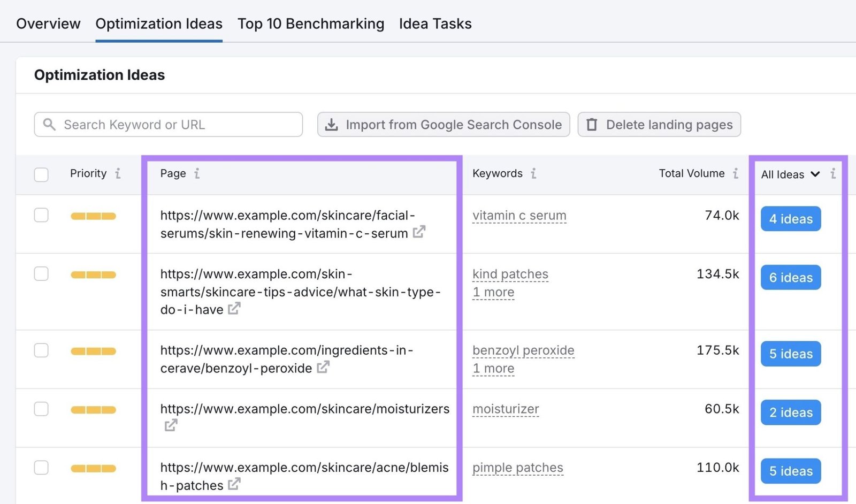Image resolution: width=856 pixels, height=504 pixels.
Task: Open external link for vitamin-c-serum page
Action: (x=419, y=232)
